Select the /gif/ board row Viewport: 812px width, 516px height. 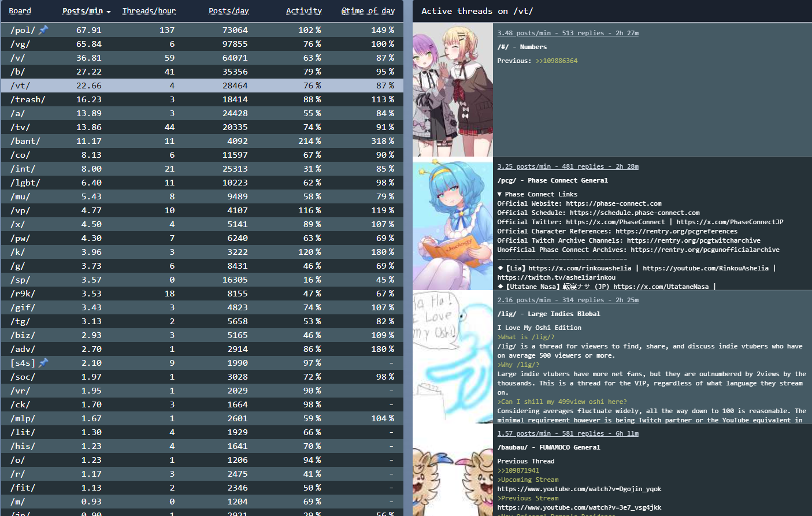(x=202, y=307)
